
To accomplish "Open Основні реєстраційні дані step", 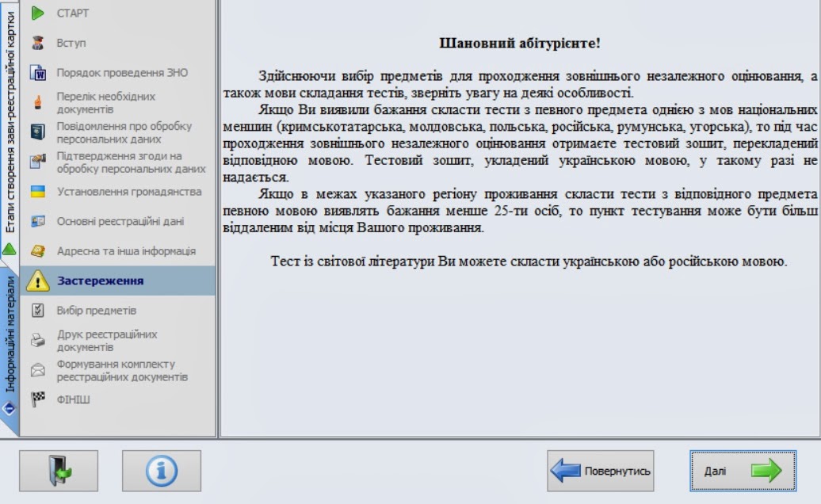I will (x=118, y=221).
